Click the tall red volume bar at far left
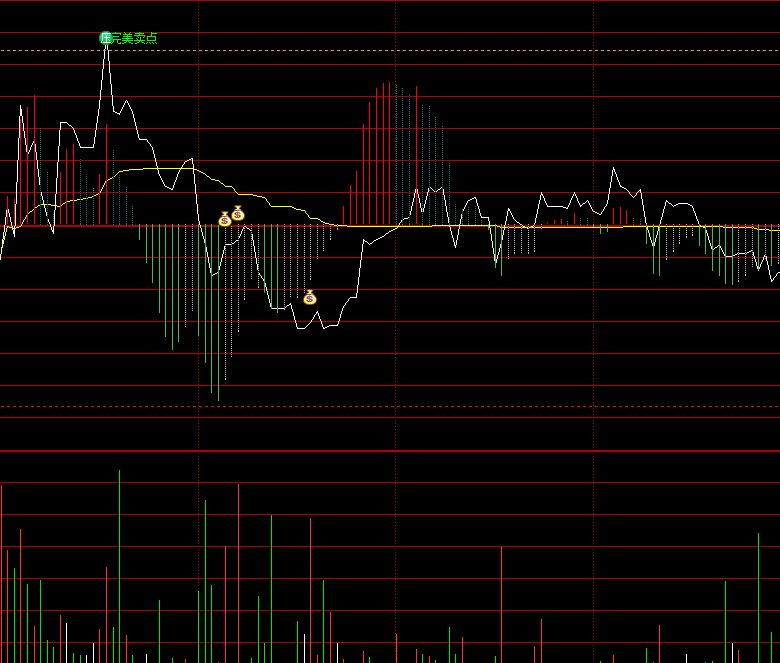Viewport: 780px width, 663px height. click(x=1, y=574)
